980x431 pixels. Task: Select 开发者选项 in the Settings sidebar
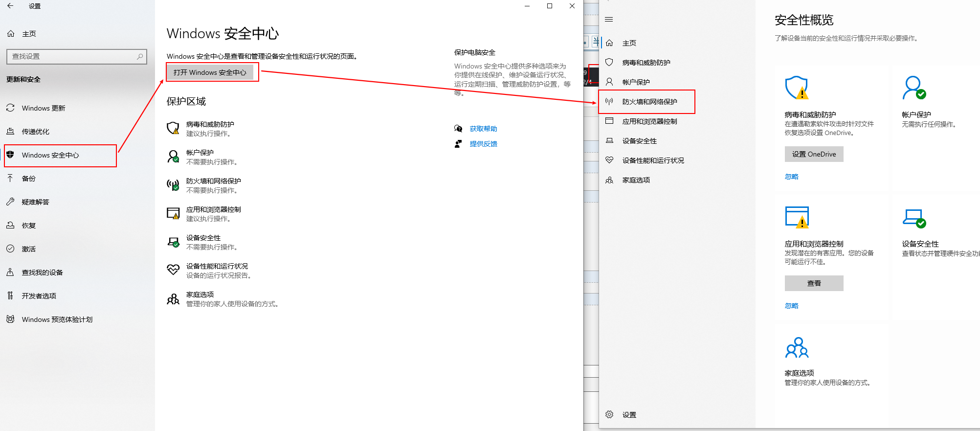(x=39, y=296)
